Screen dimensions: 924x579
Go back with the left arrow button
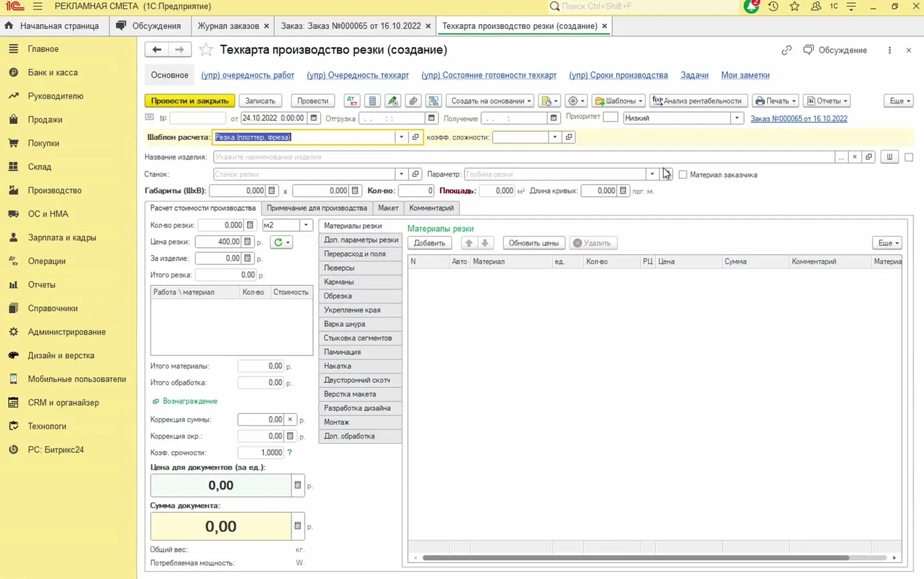(157, 50)
